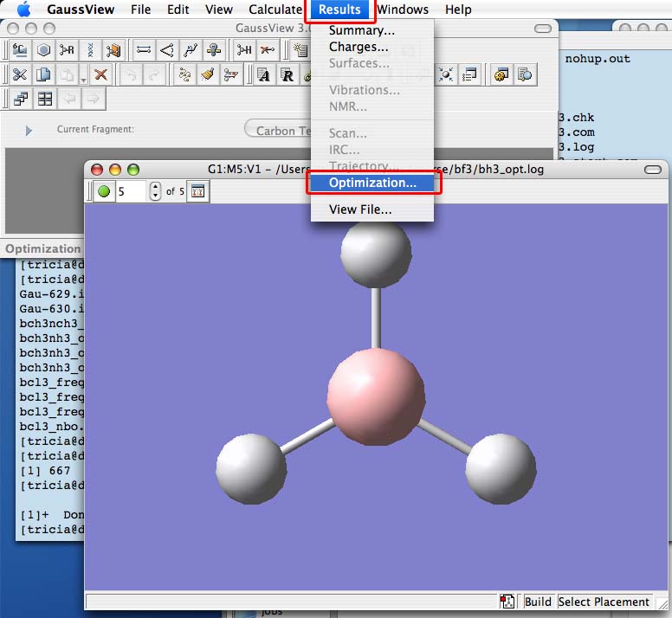Click the bond length modify tool
Screen dimensions: 672x618
coord(144,49)
